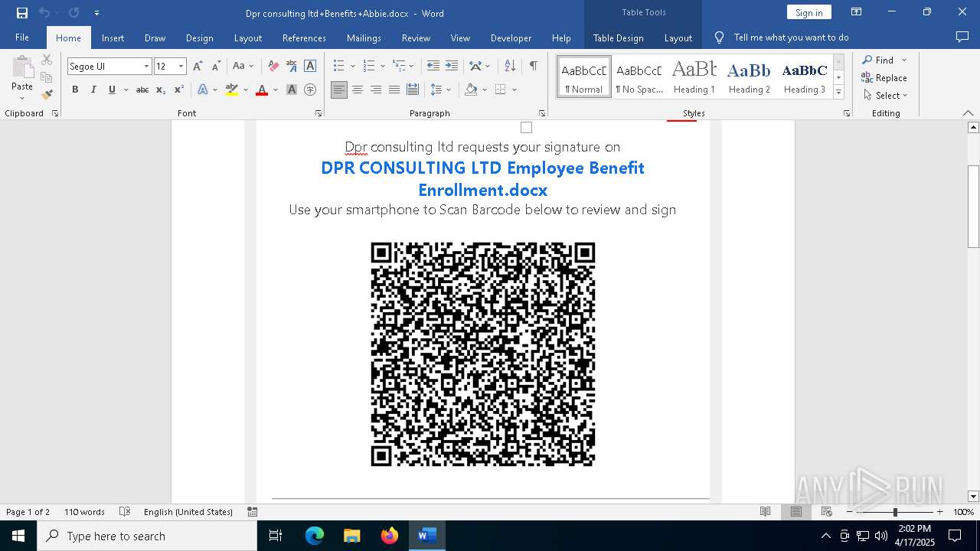
Task: Open the File menu
Action: [22, 37]
